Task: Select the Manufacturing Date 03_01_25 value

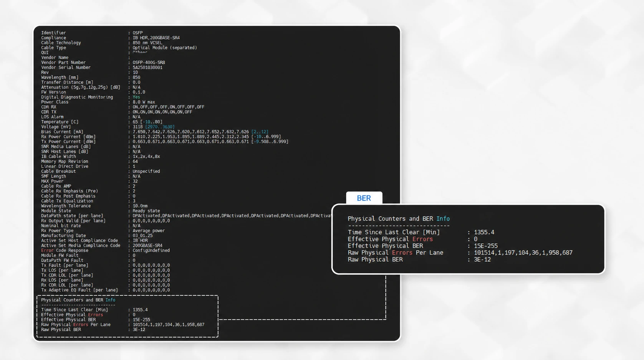Action: [x=142, y=236]
